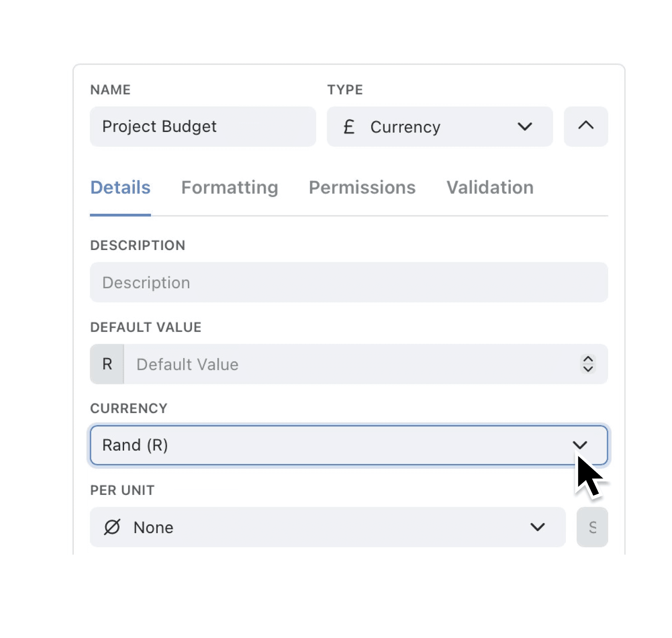Click the empty-set None icon
This screenshot has height=638, width=672.
point(112,527)
